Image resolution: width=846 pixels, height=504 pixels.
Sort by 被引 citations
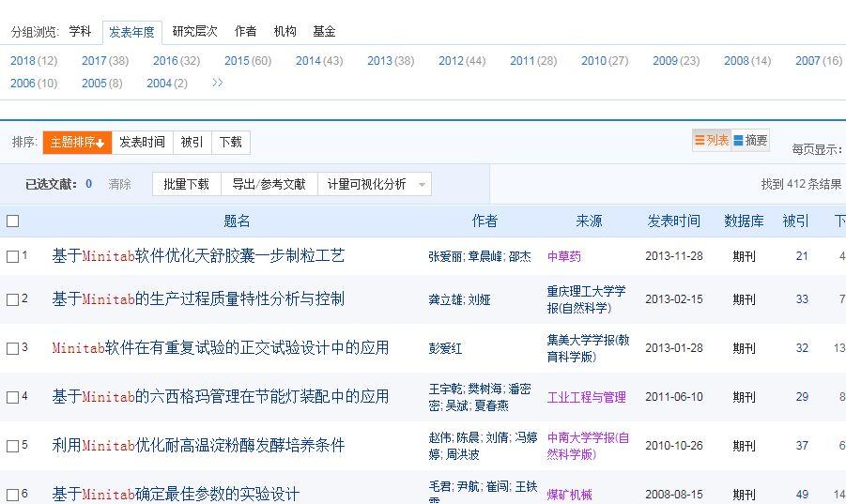point(192,143)
